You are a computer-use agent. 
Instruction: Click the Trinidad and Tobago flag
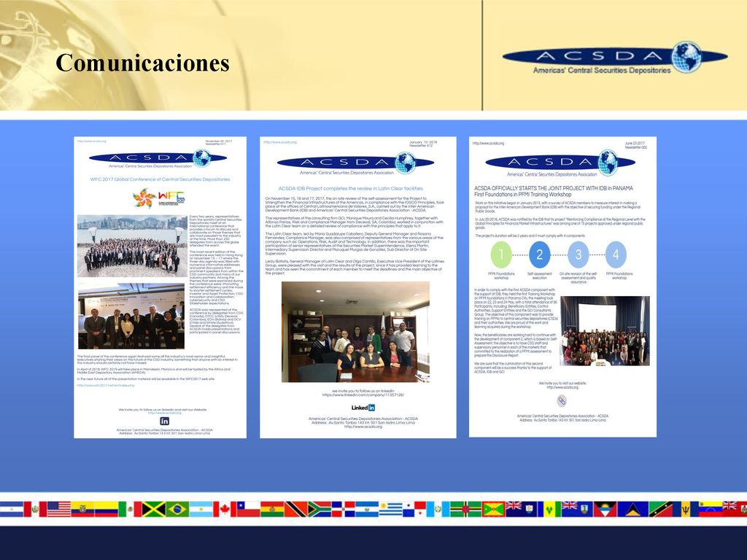coord(295,509)
